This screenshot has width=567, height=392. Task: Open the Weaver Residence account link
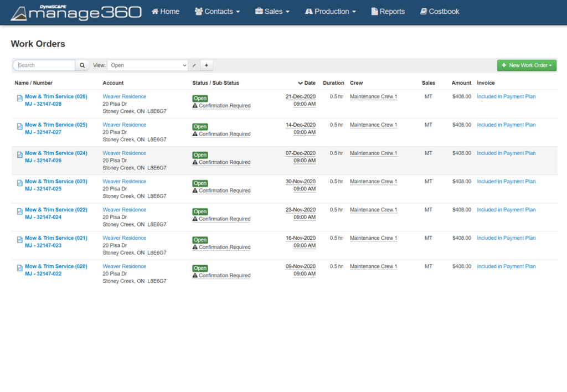[x=124, y=96]
